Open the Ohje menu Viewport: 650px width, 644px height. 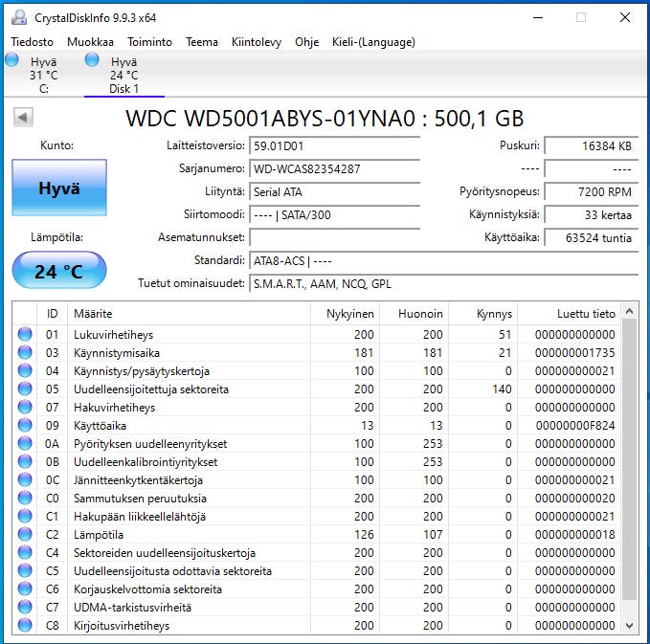[306, 42]
